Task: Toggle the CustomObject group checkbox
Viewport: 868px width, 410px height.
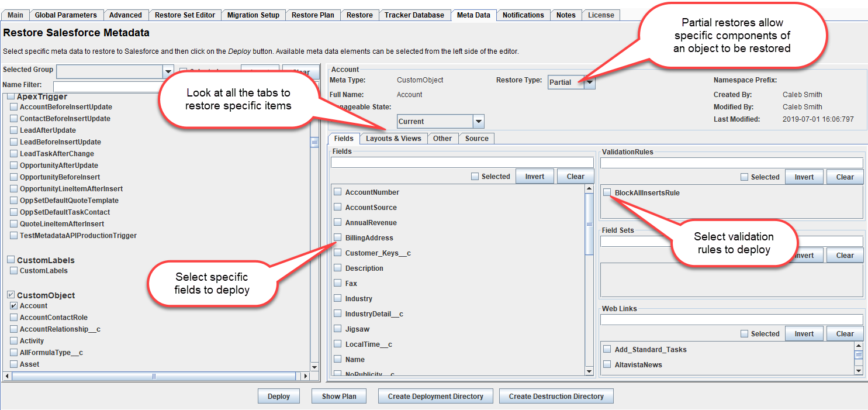Action: pos(11,295)
